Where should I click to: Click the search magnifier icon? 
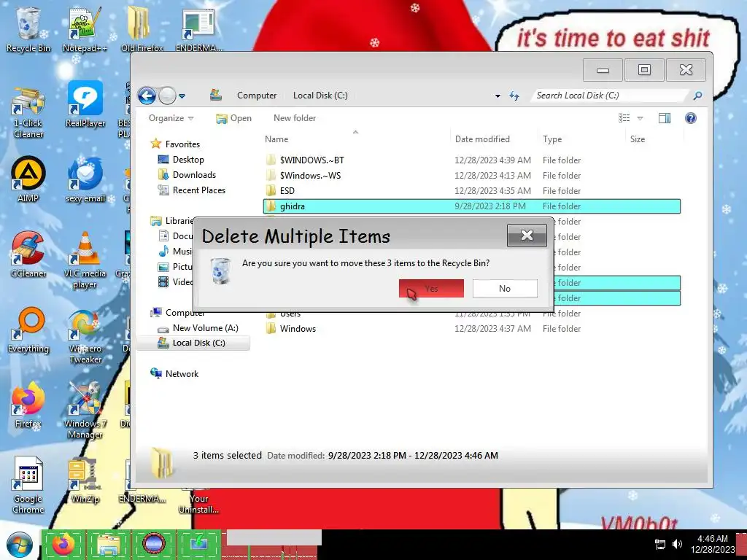point(697,96)
